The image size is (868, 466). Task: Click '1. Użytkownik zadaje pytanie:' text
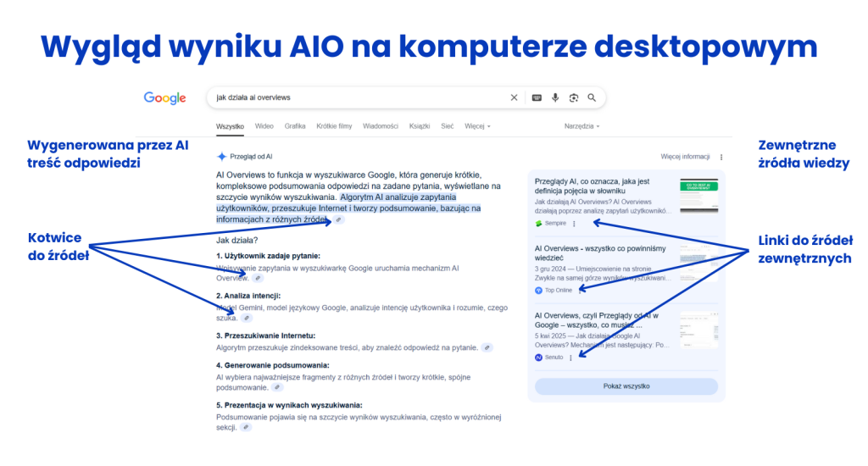click(x=268, y=256)
